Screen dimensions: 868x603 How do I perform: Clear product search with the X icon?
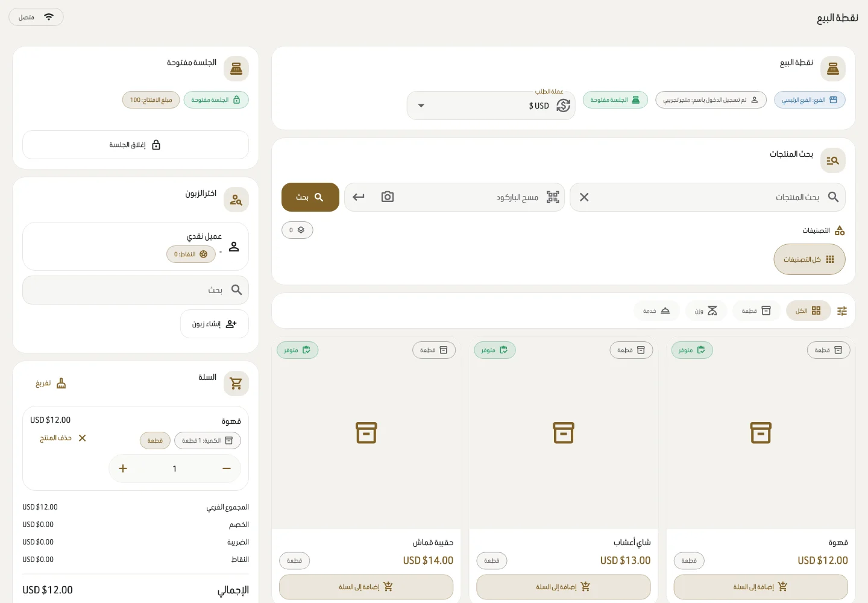tap(584, 197)
